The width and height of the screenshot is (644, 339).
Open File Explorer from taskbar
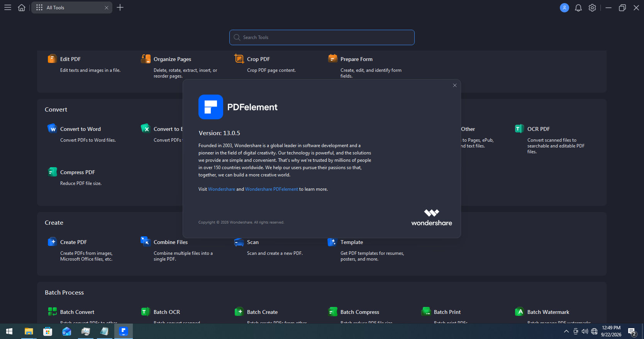click(29, 331)
